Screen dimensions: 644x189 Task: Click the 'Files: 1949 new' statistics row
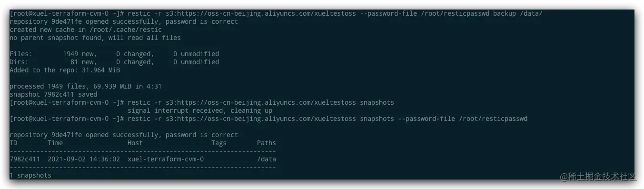tap(114, 54)
